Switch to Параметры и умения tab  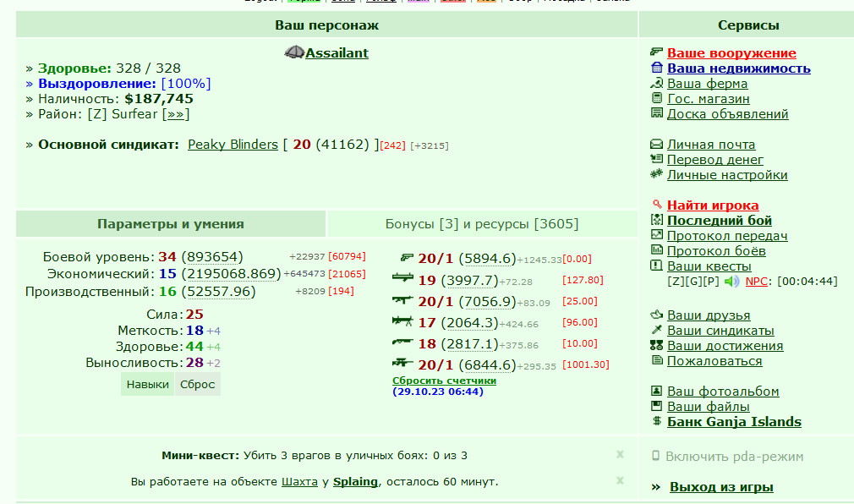coord(171,224)
